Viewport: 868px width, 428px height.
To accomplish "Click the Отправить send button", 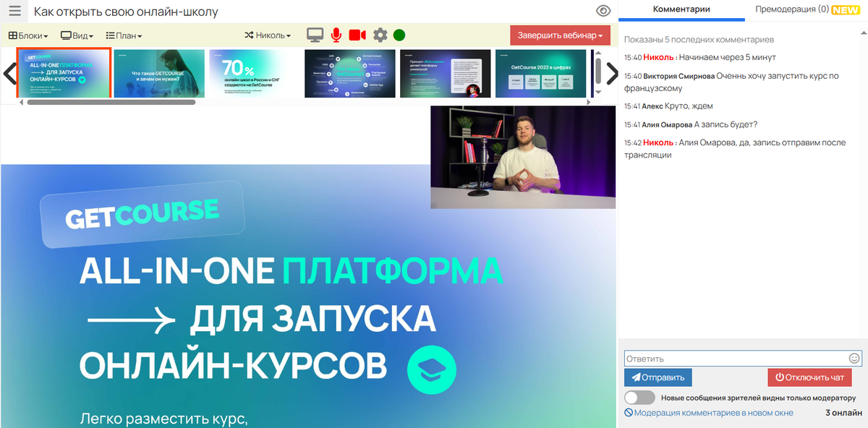I will (658, 377).
